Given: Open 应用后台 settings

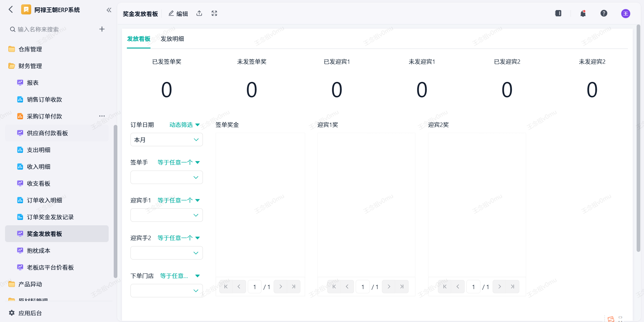Looking at the screenshot, I should coord(25,313).
